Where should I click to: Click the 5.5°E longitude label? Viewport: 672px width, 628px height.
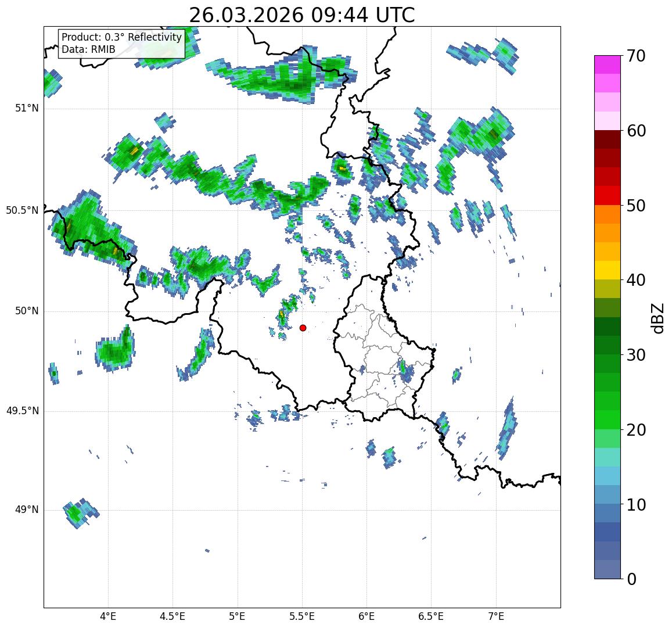tap(302, 617)
